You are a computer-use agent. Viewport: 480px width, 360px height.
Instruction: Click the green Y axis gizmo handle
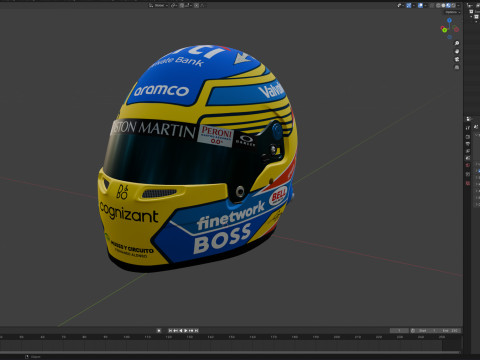coord(444,30)
